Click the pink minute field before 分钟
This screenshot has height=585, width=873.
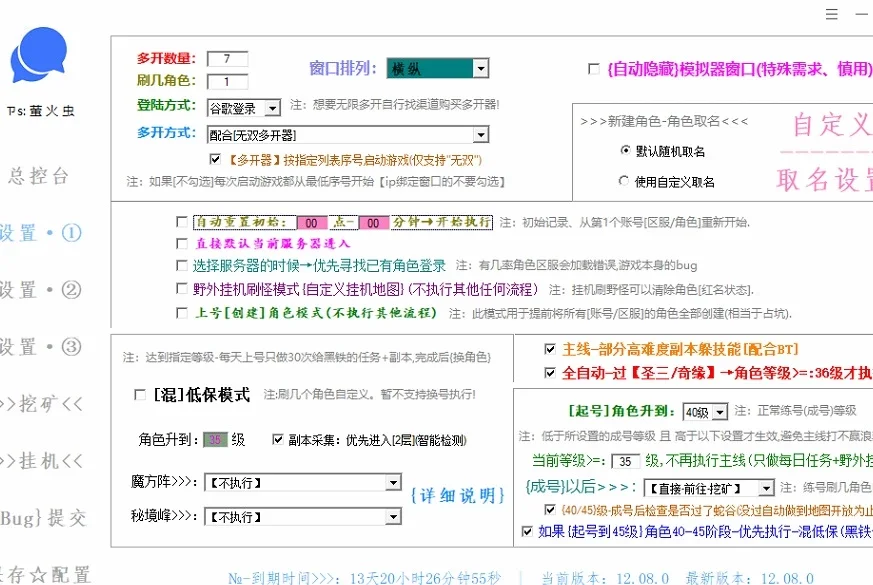(373, 223)
